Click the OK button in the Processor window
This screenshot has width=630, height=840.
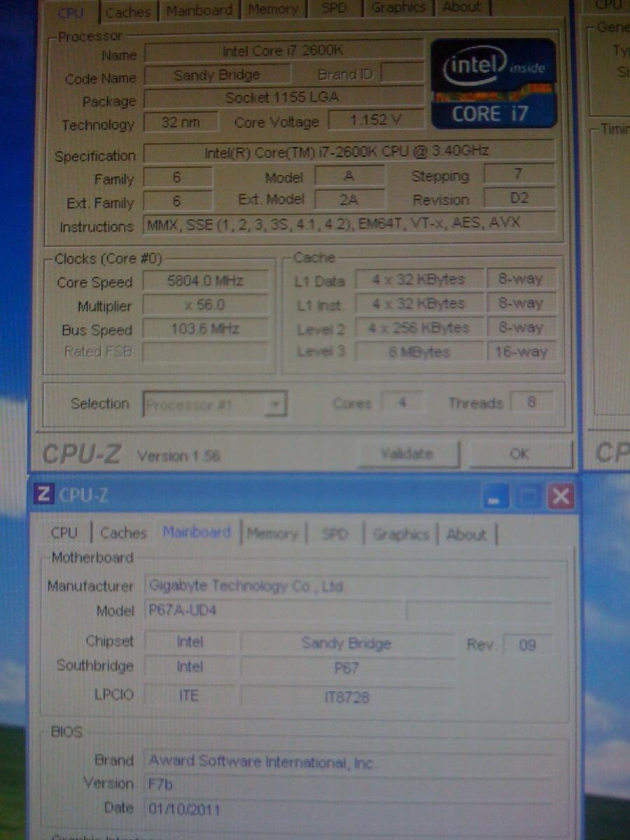click(519, 454)
